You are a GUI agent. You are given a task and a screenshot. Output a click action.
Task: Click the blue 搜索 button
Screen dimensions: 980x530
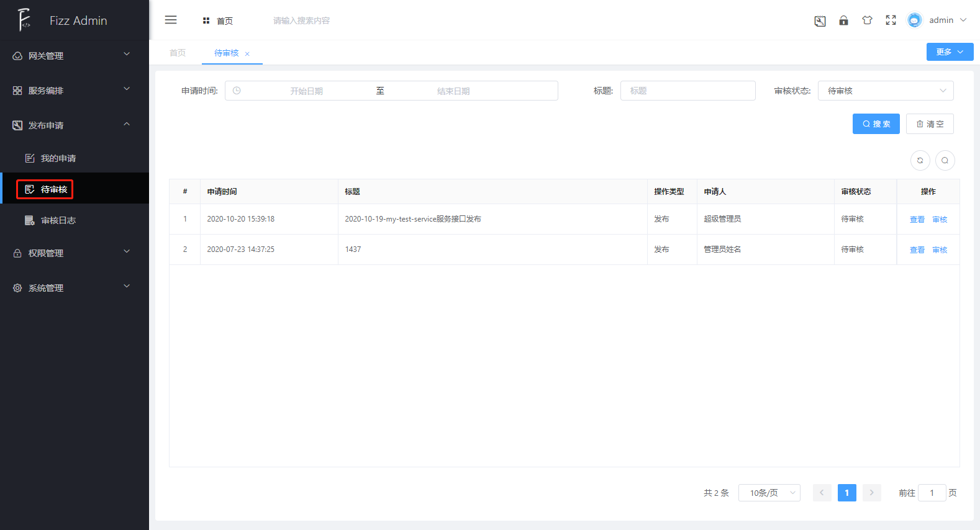[876, 124]
